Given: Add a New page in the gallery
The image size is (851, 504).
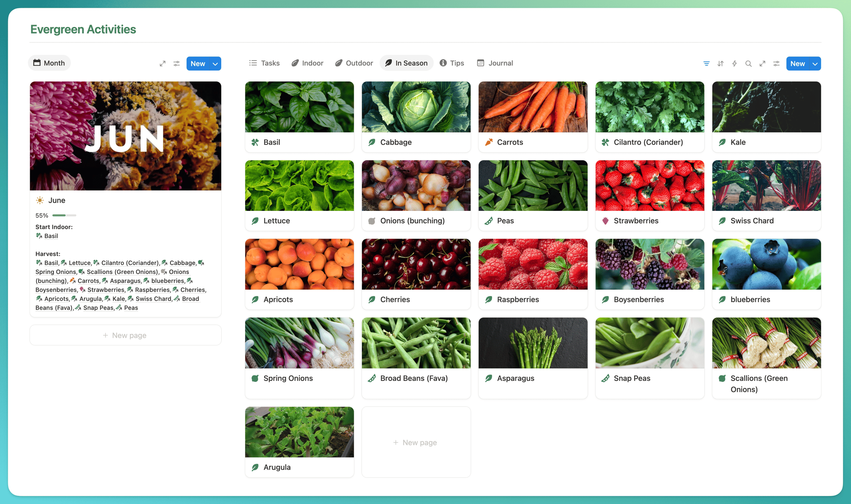Looking at the screenshot, I should pyautogui.click(x=416, y=442).
